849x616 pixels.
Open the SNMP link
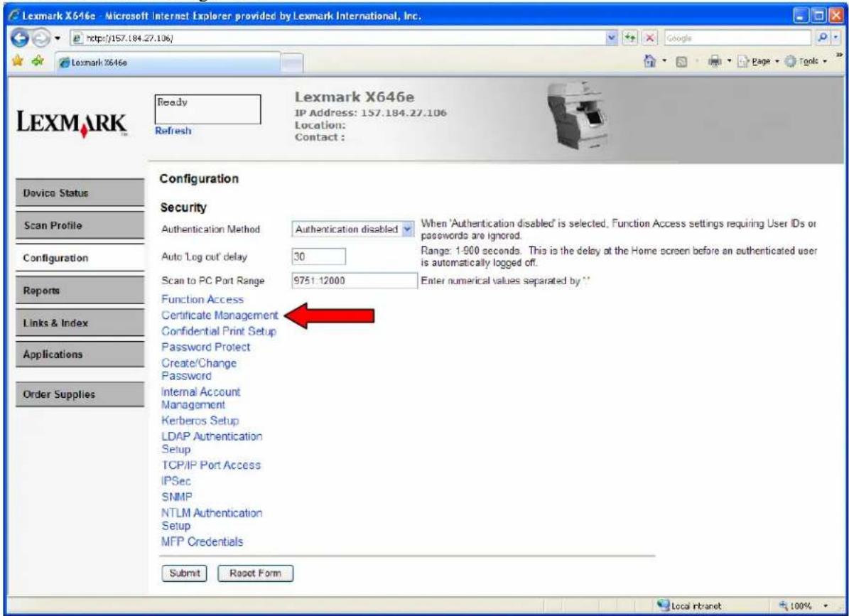tap(176, 497)
